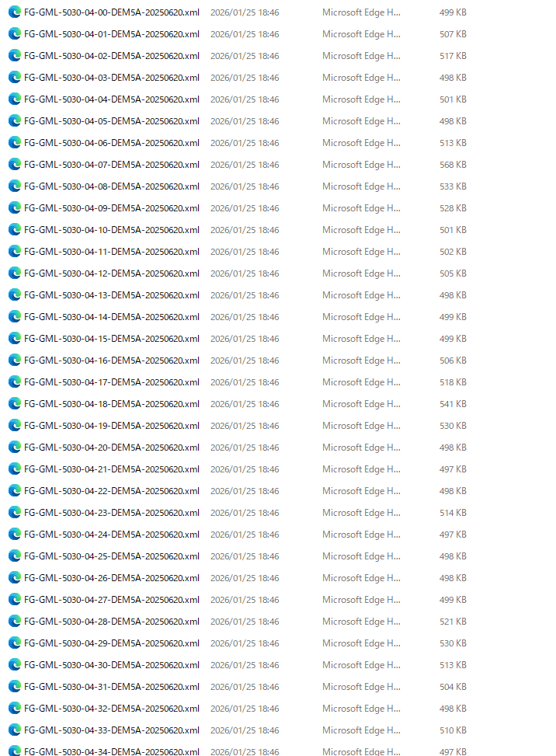Click the date of FG-GML-5030-04-01 file
This screenshot has height=756, width=556.
click(245, 34)
